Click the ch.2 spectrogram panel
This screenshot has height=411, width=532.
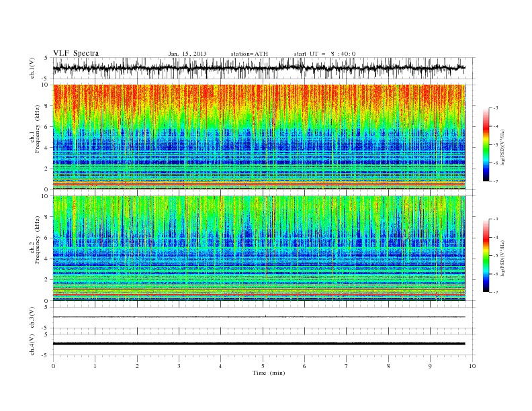coord(259,248)
